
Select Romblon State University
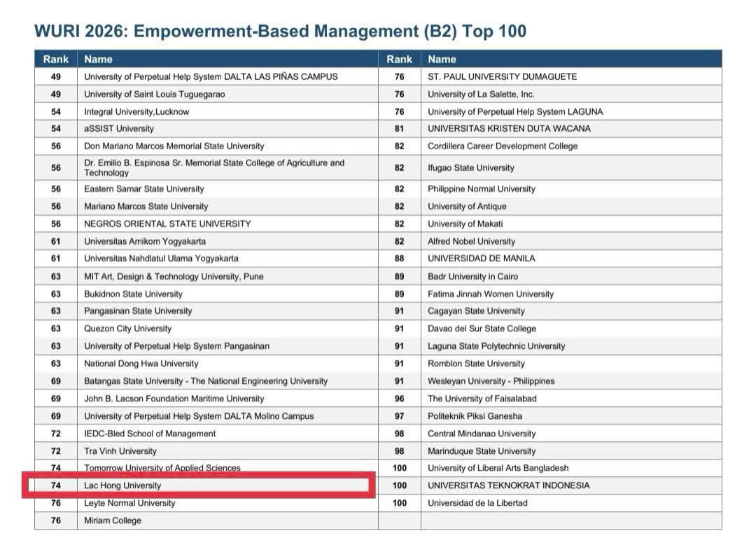click(x=477, y=364)
